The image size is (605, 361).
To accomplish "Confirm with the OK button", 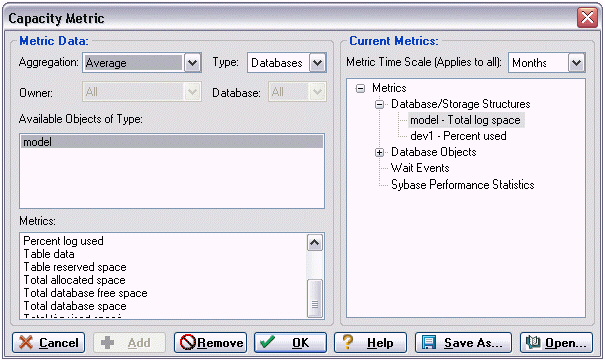I will coord(291,342).
